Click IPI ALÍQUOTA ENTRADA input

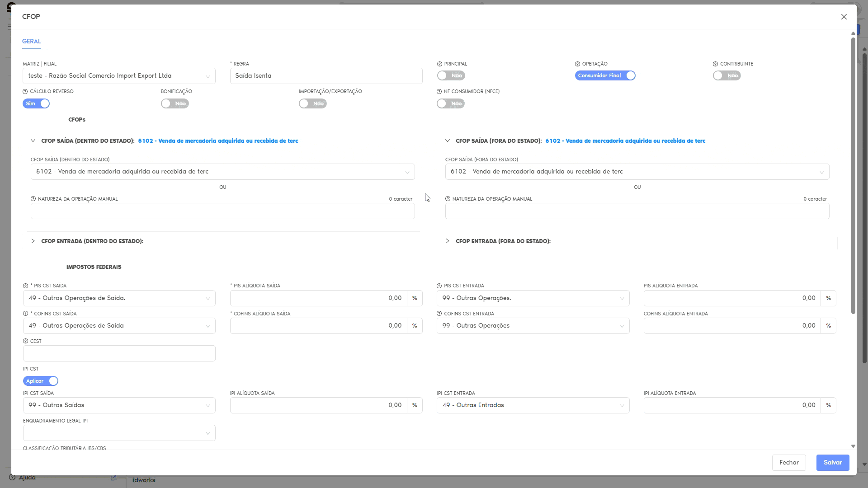click(x=732, y=405)
